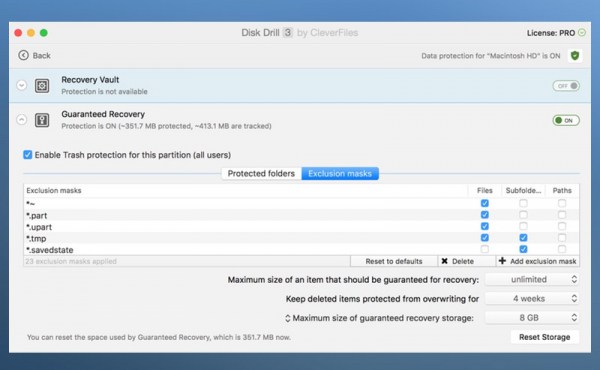Click the Back button label

click(x=41, y=55)
